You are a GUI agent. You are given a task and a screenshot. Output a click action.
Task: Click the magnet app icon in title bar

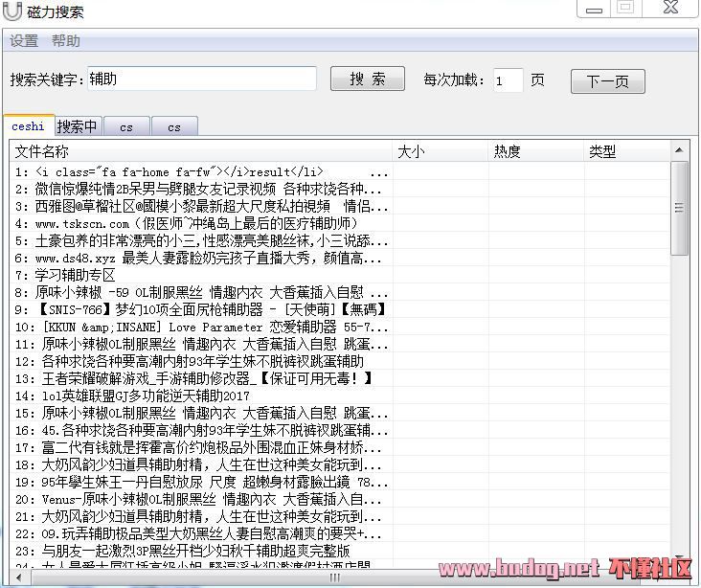(x=13, y=12)
